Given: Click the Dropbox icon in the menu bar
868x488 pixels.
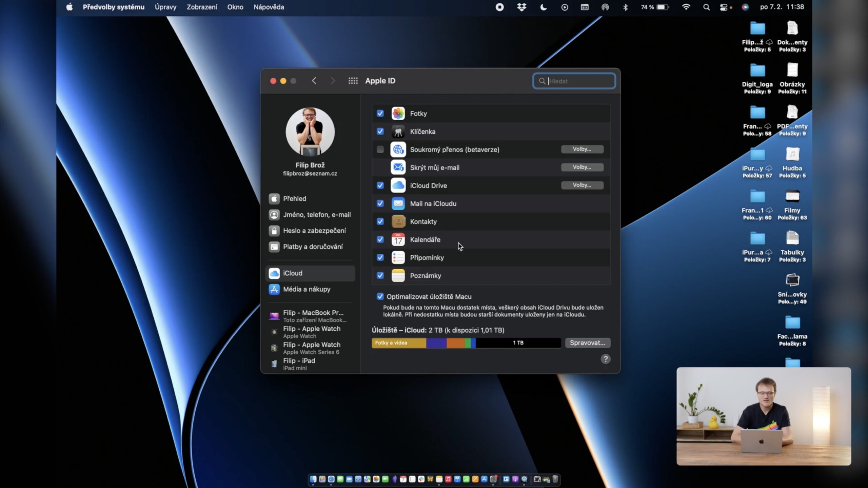Looking at the screenshot, I should [521, 7].
